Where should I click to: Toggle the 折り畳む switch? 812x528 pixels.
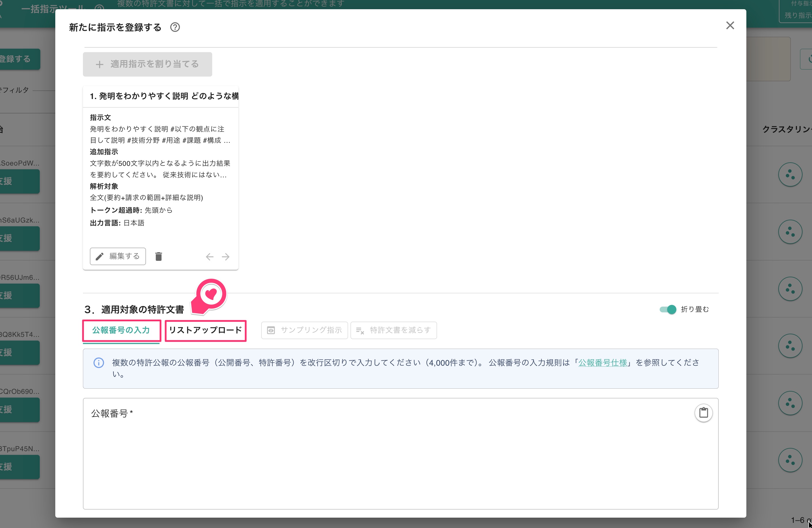[x=668, y=309]
